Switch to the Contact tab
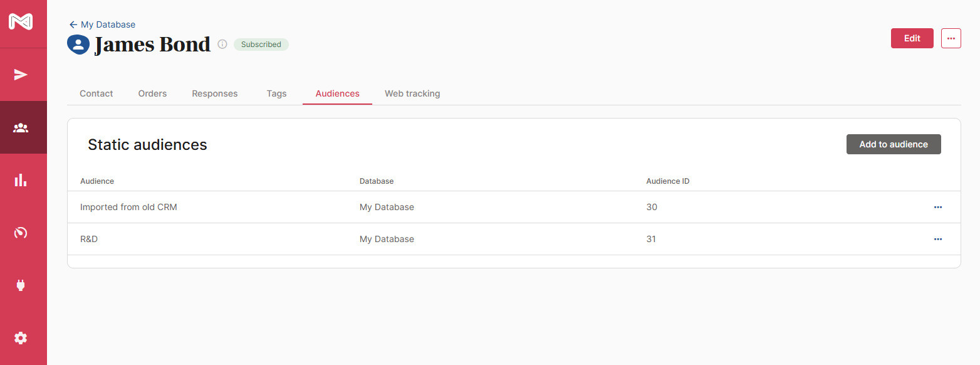The height and width of the screenshot is (365, 980). [96, 93]
